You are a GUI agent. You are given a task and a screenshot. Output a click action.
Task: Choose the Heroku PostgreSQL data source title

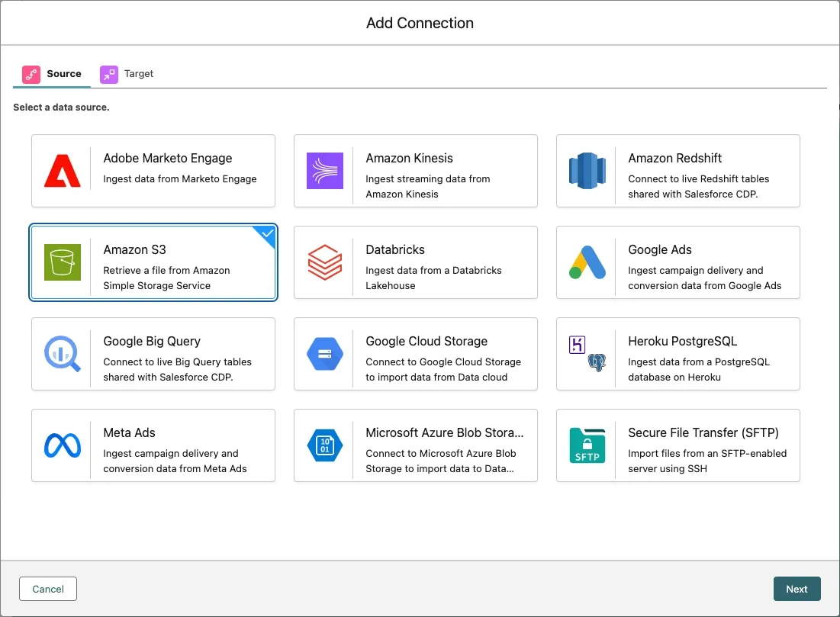pyautogui.click(x=682, y=341)
